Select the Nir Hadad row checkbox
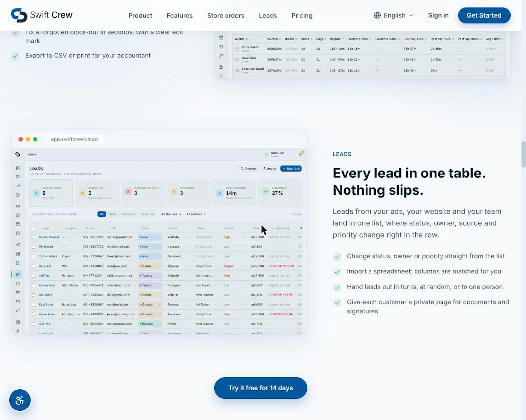The image size is (526, 420). click(33, 247)
